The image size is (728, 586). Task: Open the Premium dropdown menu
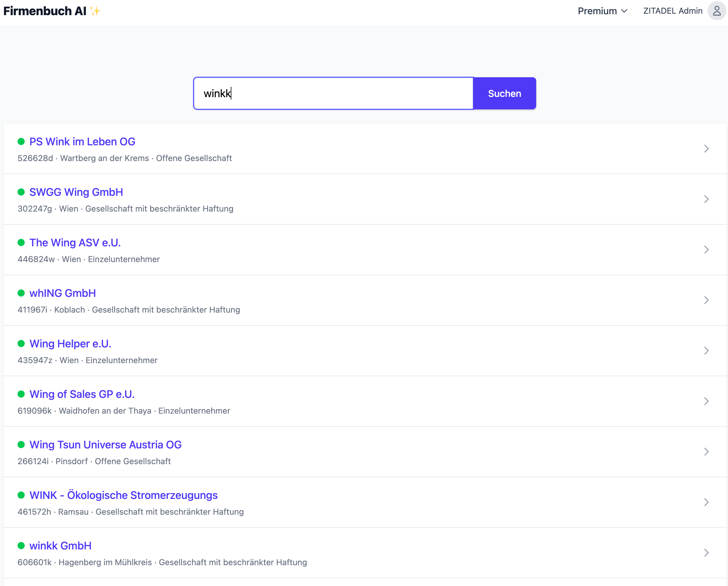(602, 11)
